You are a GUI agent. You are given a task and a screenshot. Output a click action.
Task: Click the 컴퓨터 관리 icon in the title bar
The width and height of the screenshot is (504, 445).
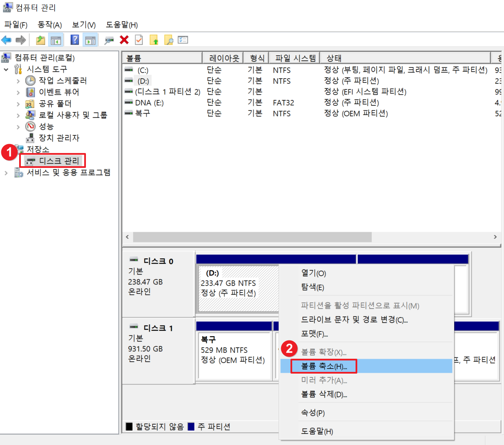point(7,7)
